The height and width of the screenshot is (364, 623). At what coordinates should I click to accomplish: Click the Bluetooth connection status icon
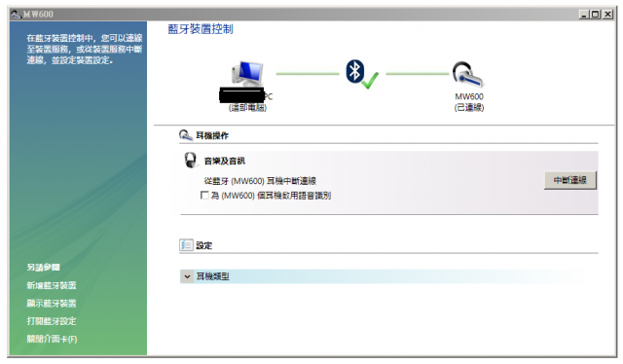pos(361,74)
